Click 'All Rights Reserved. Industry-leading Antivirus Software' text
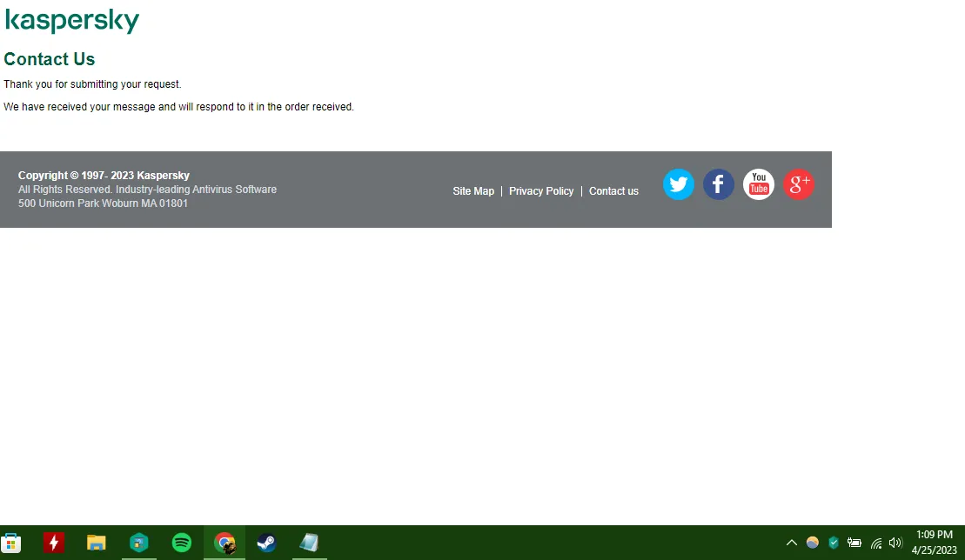This screenshot has width=965, height=560. point(147,190)
